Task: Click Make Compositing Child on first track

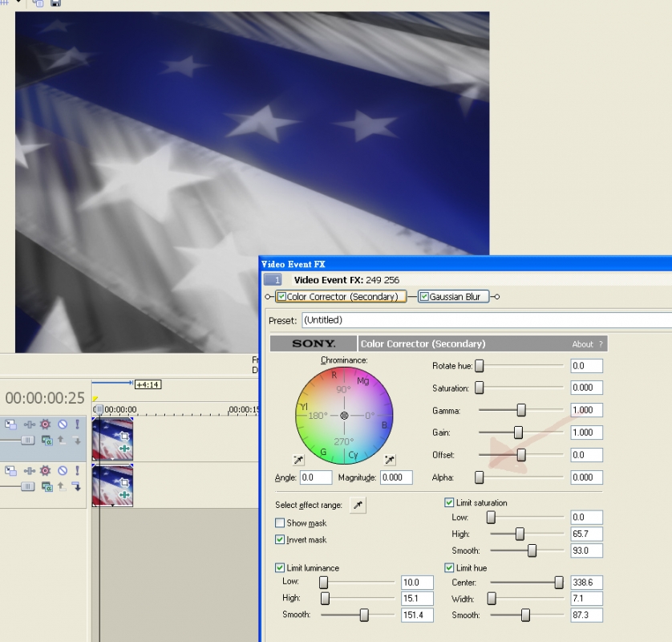Action: (x=77, y=440)
